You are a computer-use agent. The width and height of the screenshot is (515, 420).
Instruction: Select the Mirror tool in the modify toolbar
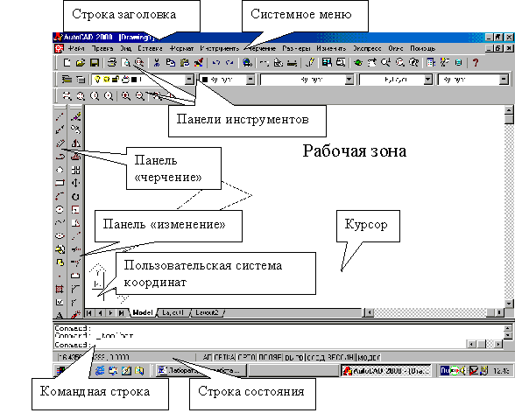point(75,143)
